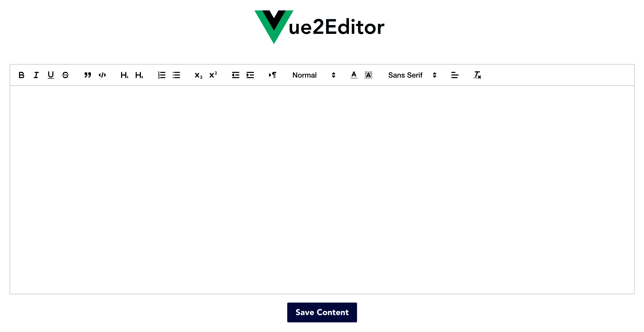Apply H2 heading style
This screenshot has height=332, width=644.
[x=140, y=75]
